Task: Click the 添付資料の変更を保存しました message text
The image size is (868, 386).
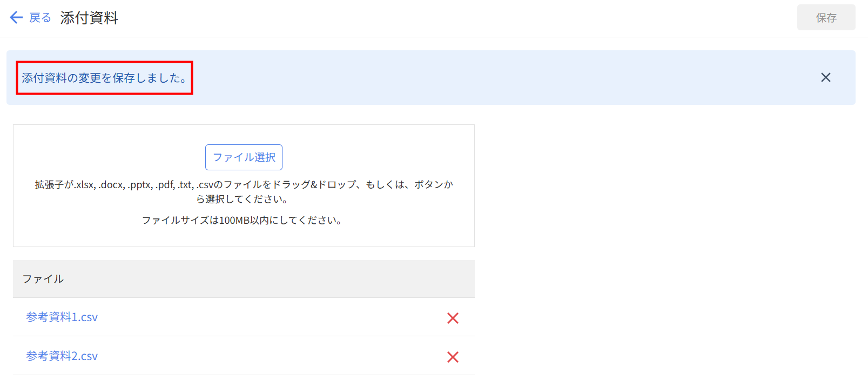Action: [x=104, y=78]
